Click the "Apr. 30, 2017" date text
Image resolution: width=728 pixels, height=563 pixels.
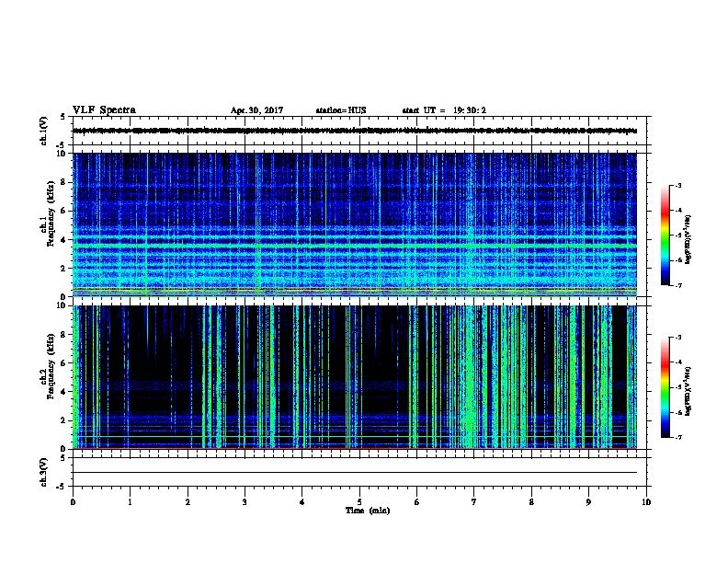(x=256, y=110)
